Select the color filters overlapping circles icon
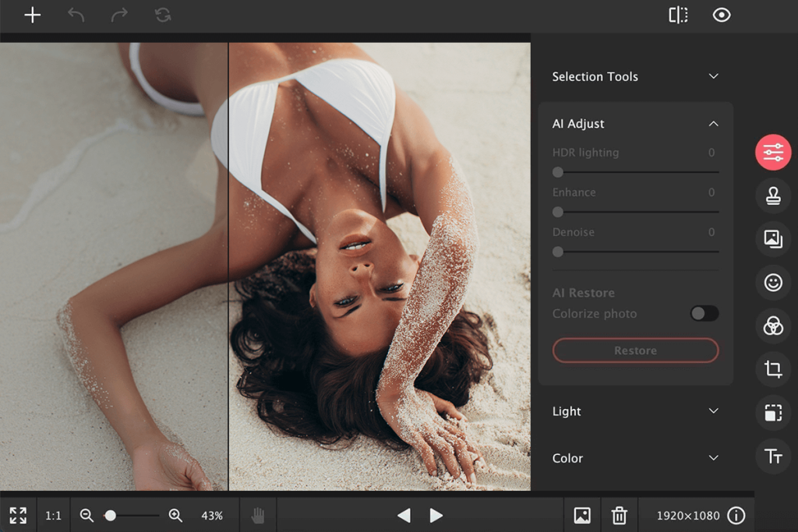The image size is (798, 532). 772,326
